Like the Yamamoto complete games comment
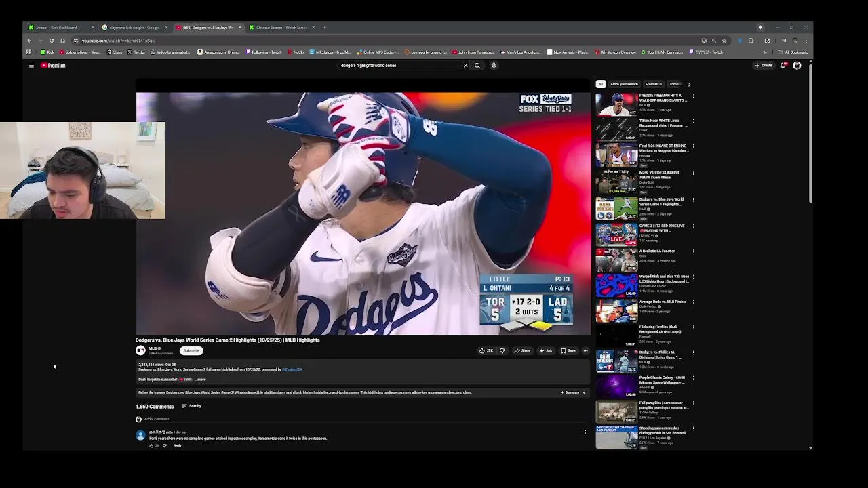Screen dimensions: 868x488 151,445
